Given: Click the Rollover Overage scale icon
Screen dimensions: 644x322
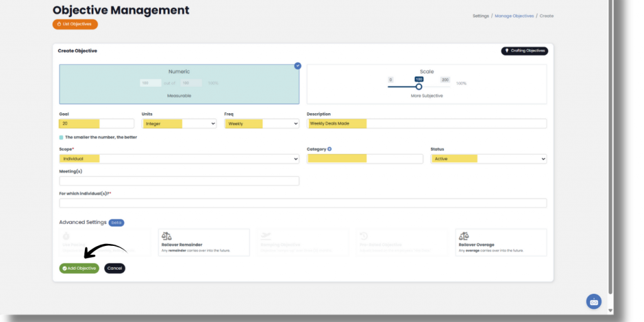Looking at the screenshot, I should point(464,236).
